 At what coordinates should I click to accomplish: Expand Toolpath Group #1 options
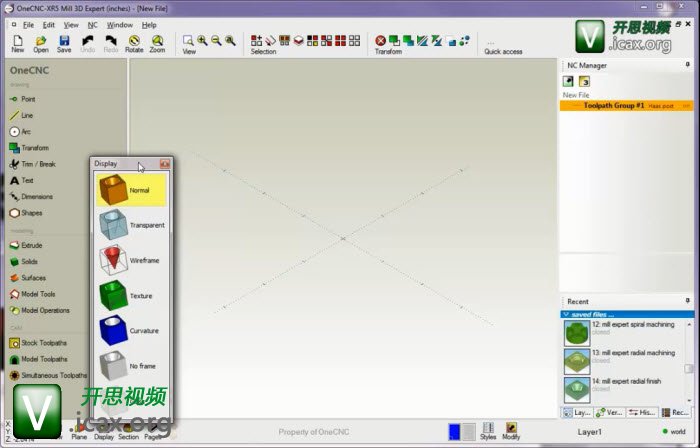tap(686, 105)
